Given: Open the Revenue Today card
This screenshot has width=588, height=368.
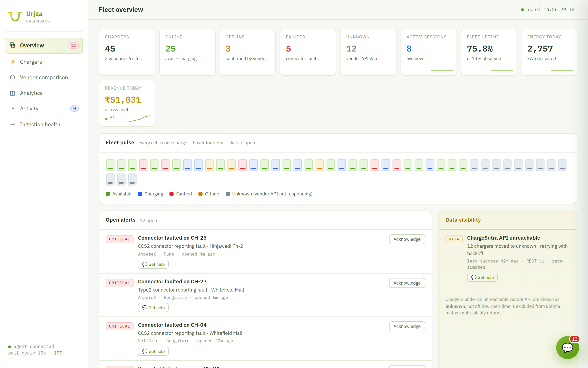Looking at the screenshot, I should [x=127, y=103].
